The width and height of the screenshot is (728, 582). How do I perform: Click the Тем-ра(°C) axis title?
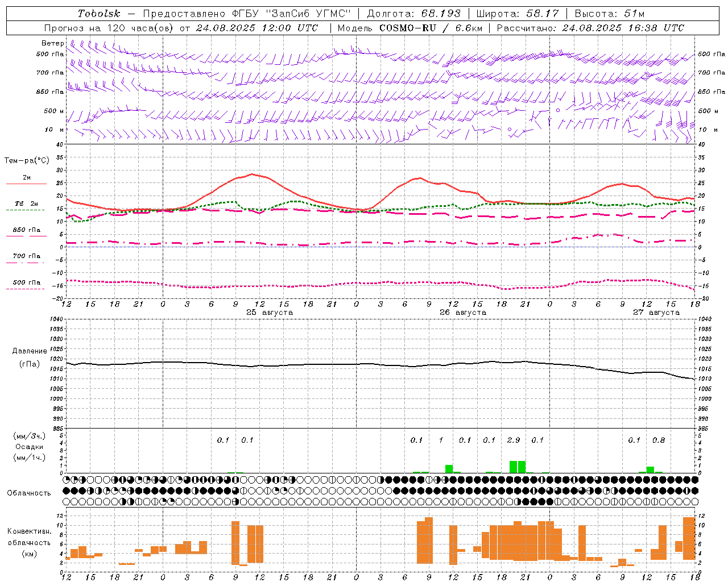27,161
